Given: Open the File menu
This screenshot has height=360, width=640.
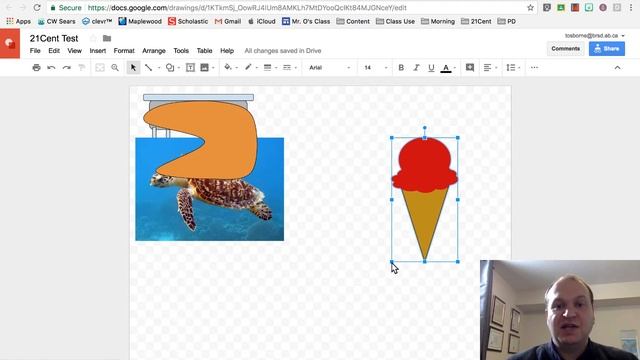Looking at the screenshot, I should click(x=35, y=51).
